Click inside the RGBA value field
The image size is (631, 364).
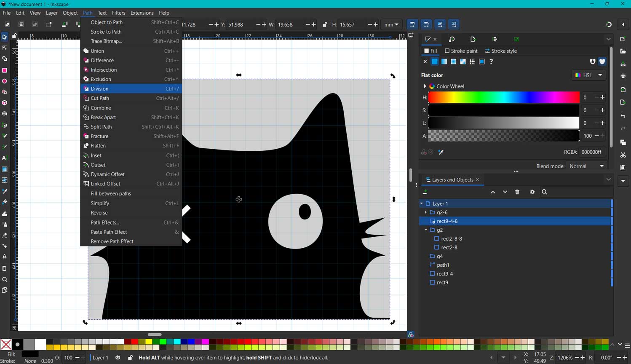pyautogui.click(x=591, y=152)
